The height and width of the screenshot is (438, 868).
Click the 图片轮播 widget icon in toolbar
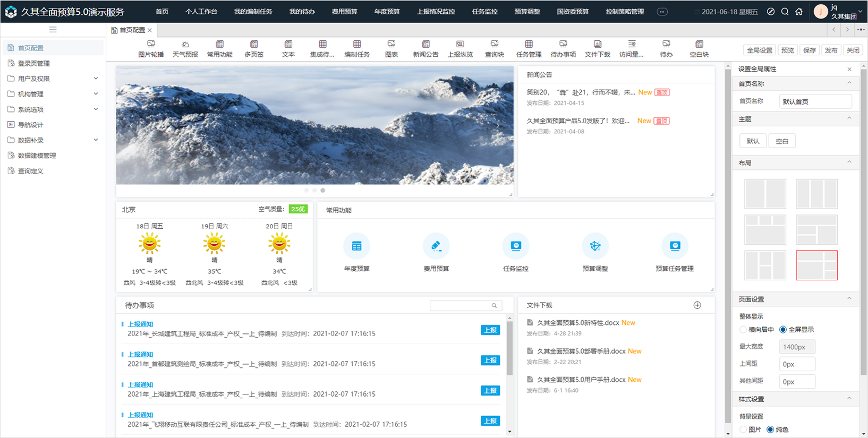[x=151, y=45]
